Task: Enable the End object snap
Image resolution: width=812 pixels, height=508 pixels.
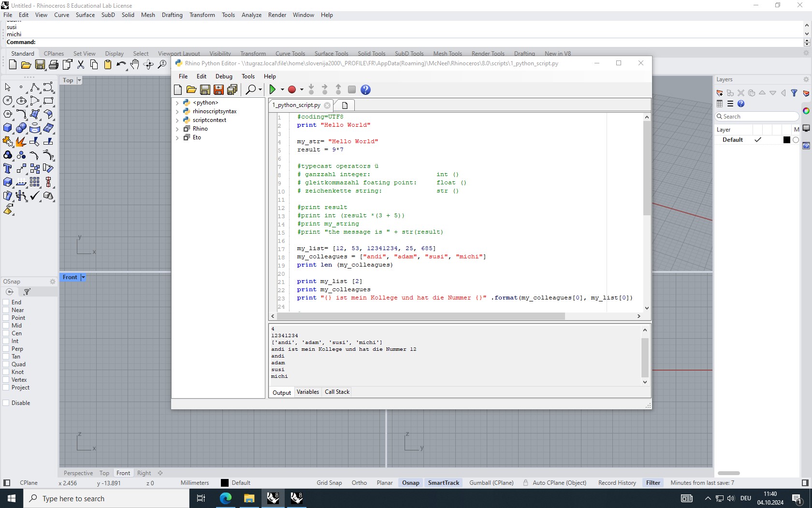Action: pyautogui.click(x=5, y=302)
